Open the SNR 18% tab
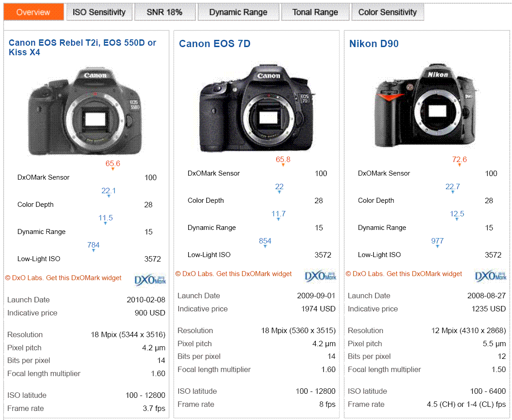Viewport: 512px width, 420px height. point(165,12)
